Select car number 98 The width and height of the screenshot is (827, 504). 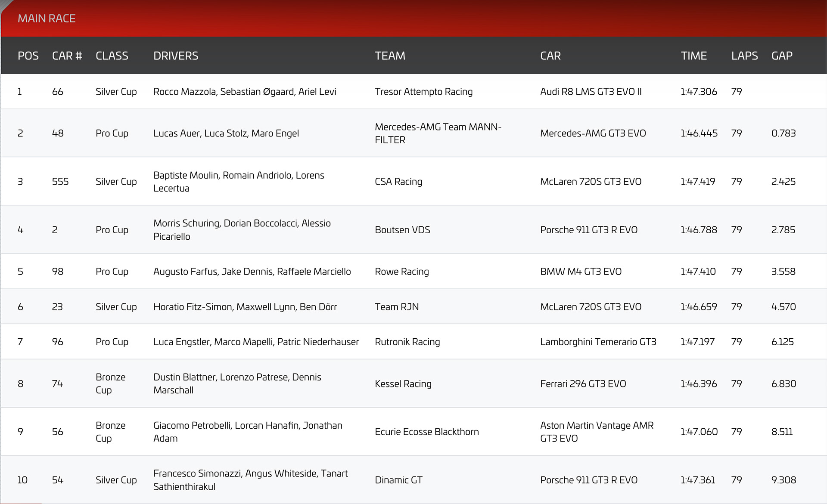click(58, 272)
